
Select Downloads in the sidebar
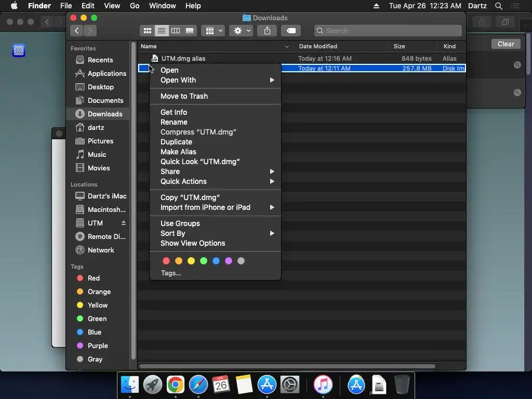[x=98, y=114]
